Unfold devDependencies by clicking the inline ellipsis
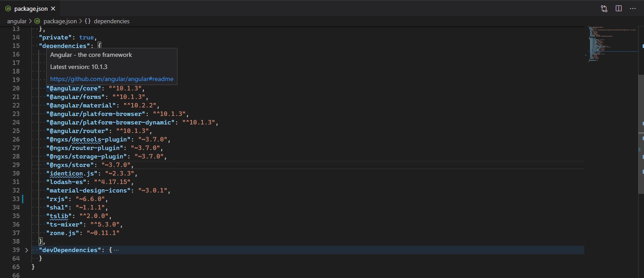Screen dimensions: 644x278 [x=116, y=250]
